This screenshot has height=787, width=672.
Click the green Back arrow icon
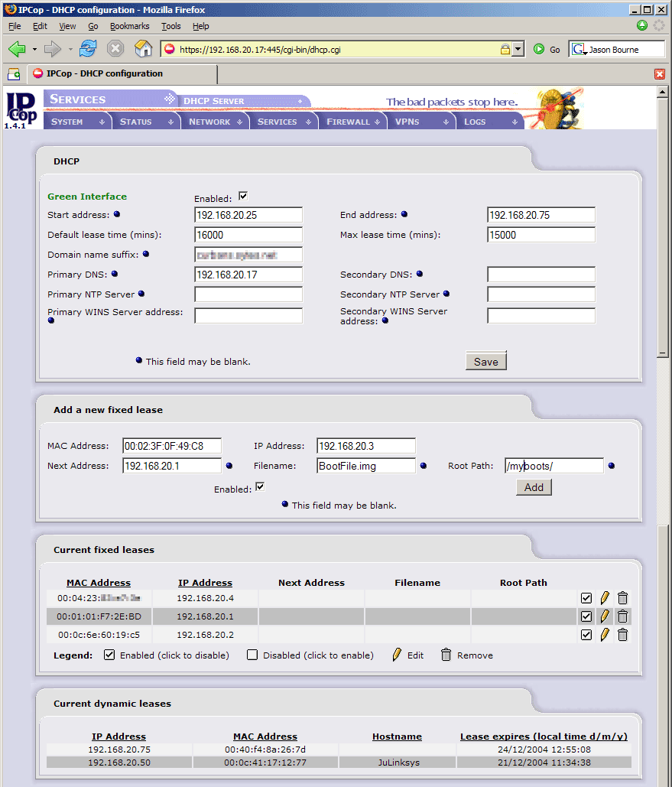(17, 49)
